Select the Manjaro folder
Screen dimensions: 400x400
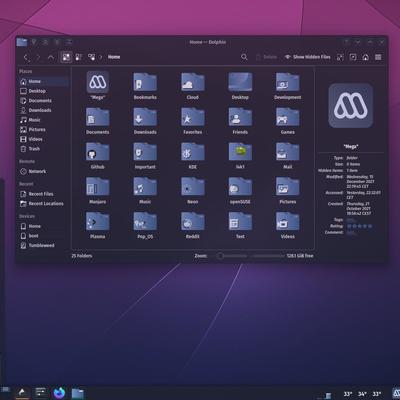point(98,190)
